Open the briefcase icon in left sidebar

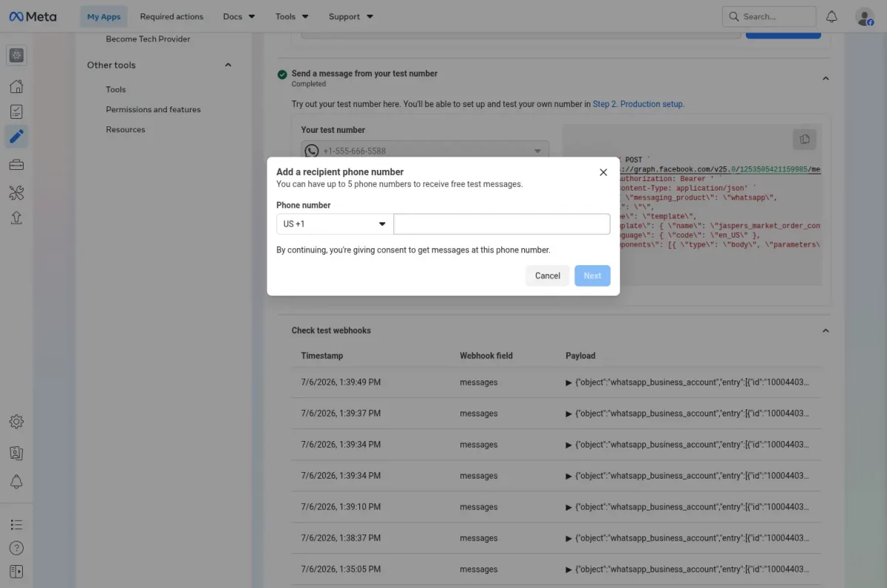(x=16, y=165)
